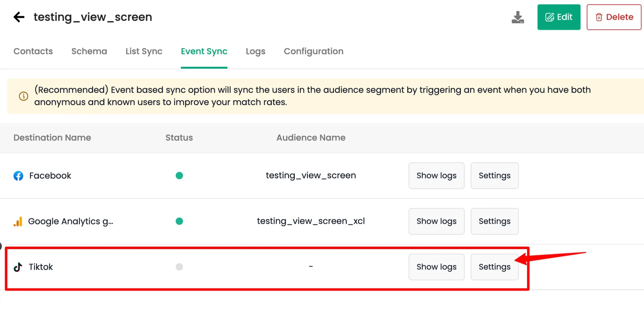Click the dash in Tiktok's audience column
The image size is (644, 318).
(311, 266)
